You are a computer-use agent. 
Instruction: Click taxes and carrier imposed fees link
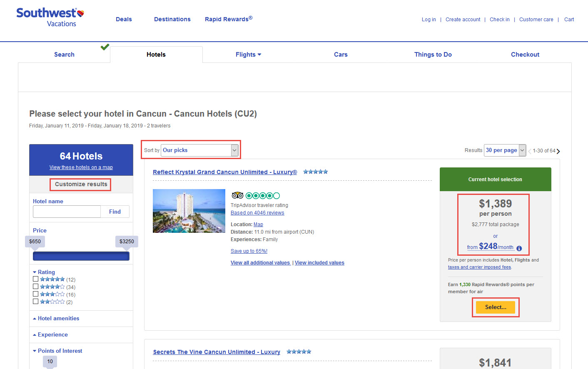tap(479, 267)
